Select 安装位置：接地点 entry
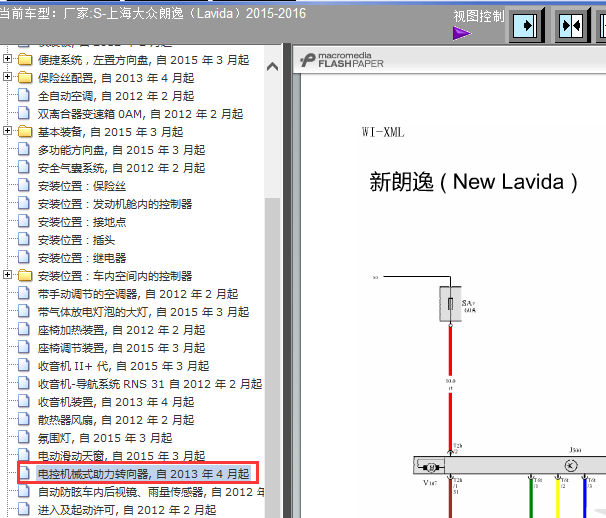This screenshot has width=606, height=518. [x=82, y=222]
